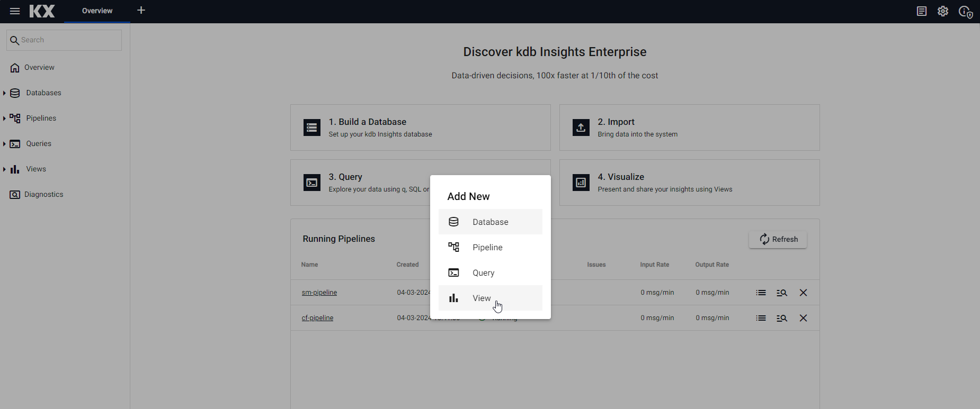
Task: Open the settings gear icon
Action: tap(942, 11)
